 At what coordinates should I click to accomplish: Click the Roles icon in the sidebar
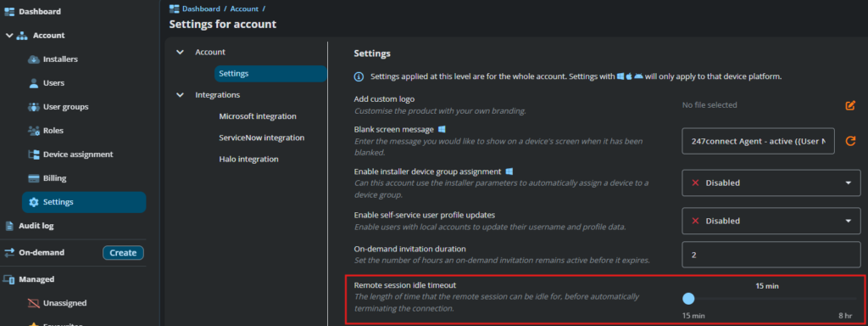[x=33, y=131]
